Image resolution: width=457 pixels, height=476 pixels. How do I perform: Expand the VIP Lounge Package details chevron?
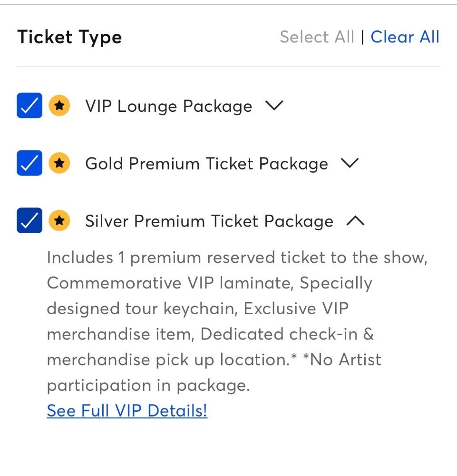274,106
